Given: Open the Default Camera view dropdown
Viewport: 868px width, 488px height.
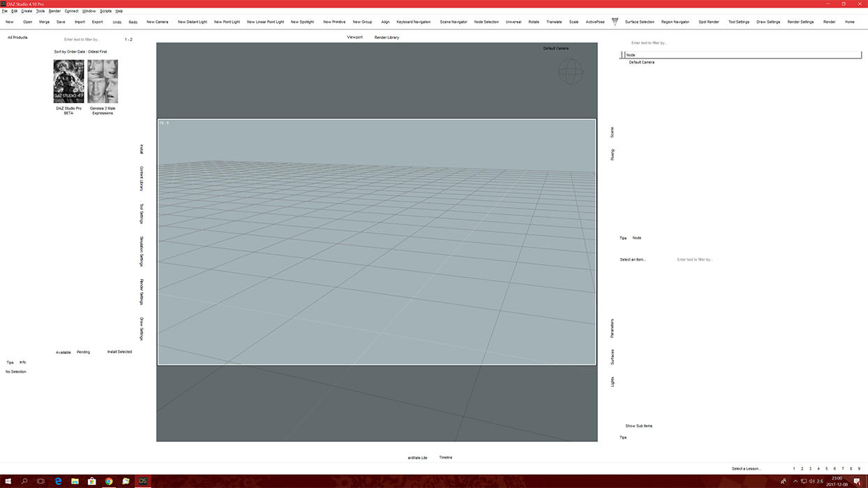Looking at the screenshot, I should (x=555, y=48).
